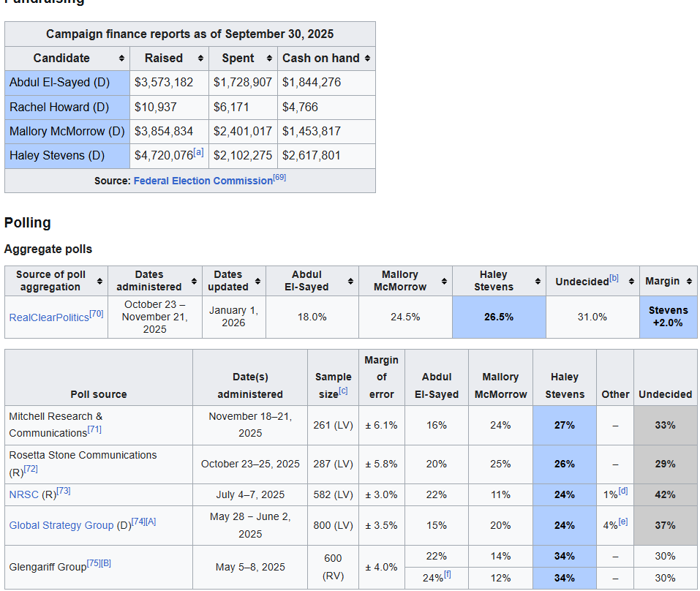The width and height of the screenshot is (700, 591).
Task: Select the 261 (LV) sample size cell
Action: click(333, 425)
